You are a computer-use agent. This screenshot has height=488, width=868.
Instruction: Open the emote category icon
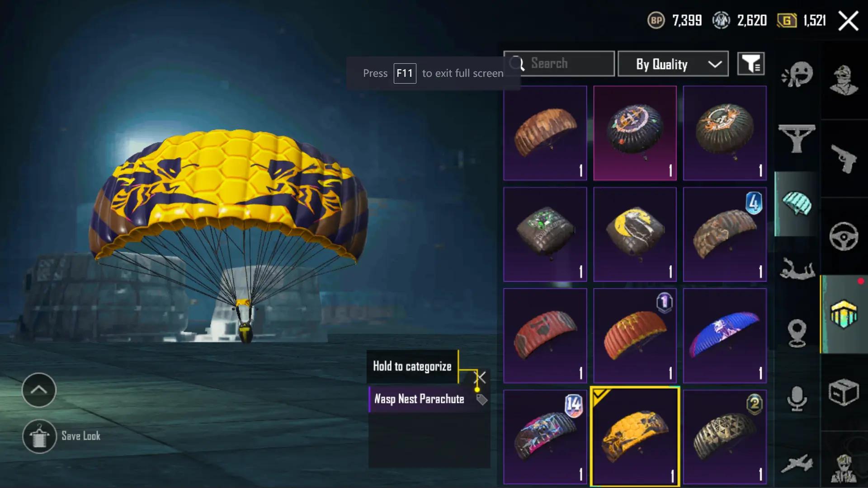[797, 74]
